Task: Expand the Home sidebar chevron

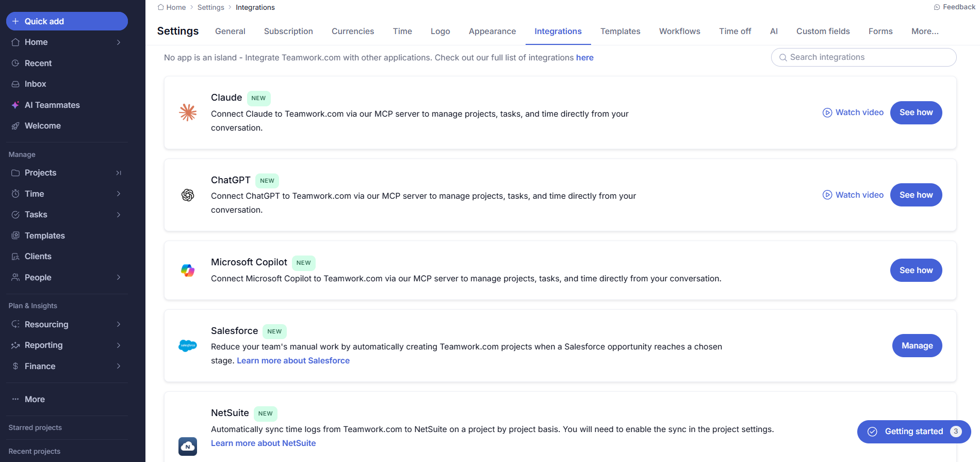Action: pos(119,42)
